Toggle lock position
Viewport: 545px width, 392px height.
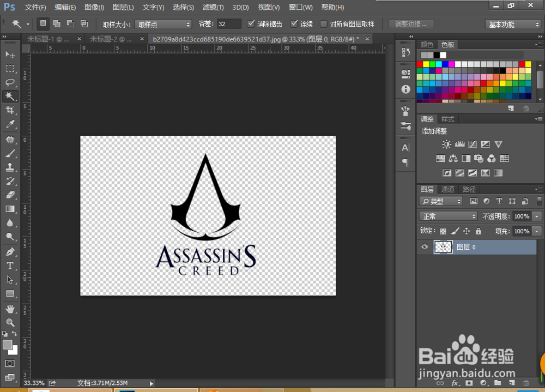click(x=467, y=231)
